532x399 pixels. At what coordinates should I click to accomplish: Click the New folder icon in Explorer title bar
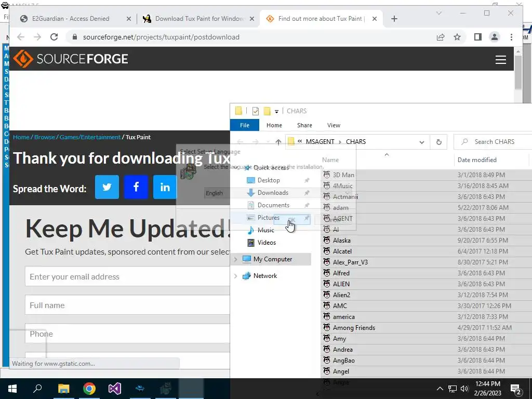(x=267, y=111)
